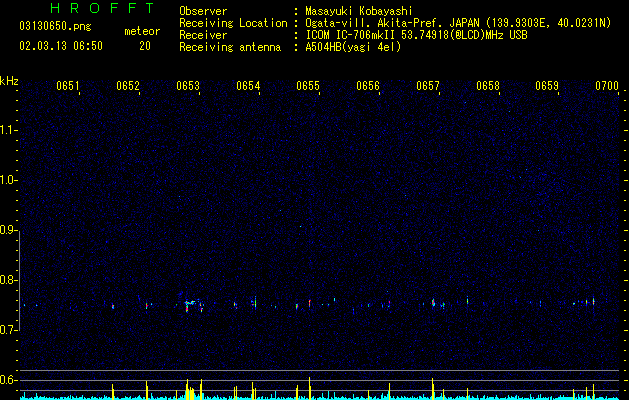Click time axis marker 0659
Viewport: 629px width, 400px height.
point(547,86)
